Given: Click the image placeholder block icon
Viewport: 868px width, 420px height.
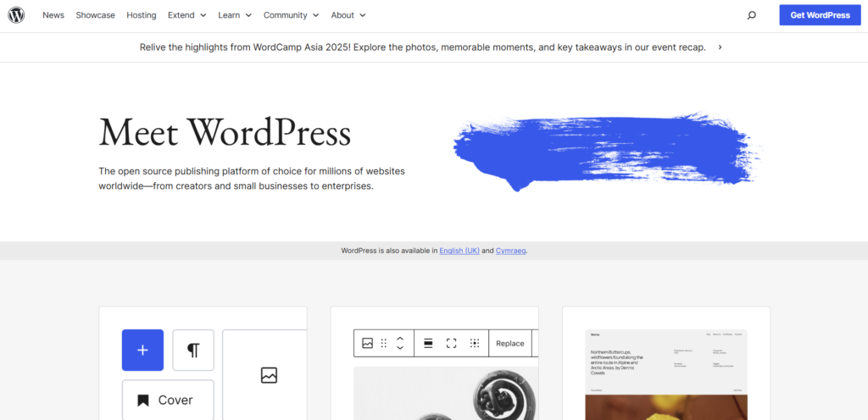Looking at the screenshot, I should [269, 375].
